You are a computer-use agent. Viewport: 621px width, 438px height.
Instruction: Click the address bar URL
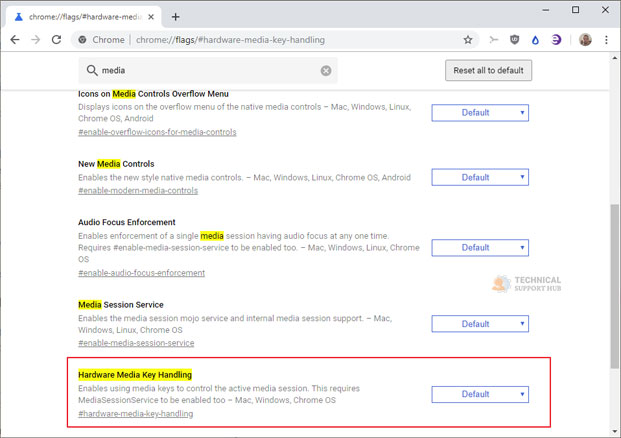coord(230,40)
